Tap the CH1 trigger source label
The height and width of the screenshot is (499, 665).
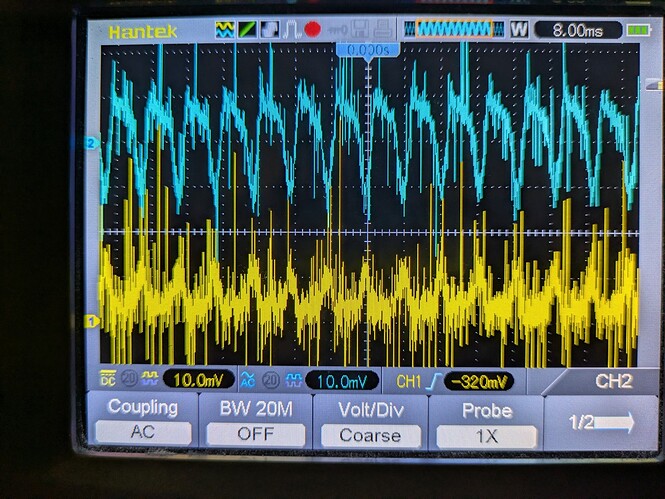409,382
